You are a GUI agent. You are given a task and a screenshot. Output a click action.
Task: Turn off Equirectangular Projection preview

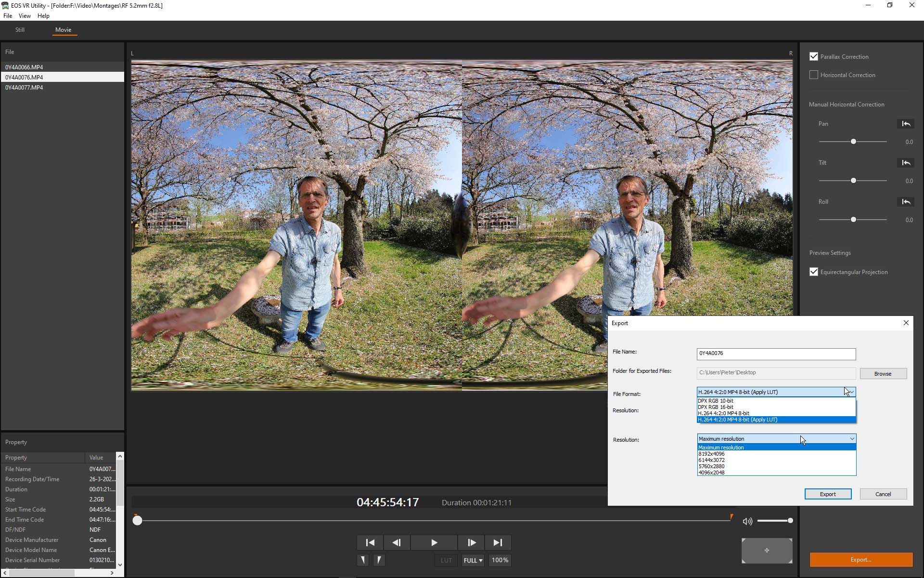814,272
